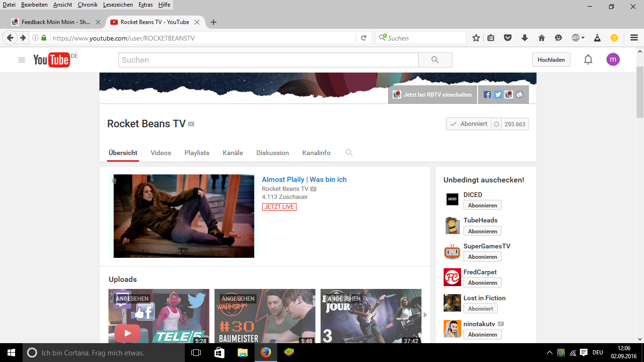Click the Firefox Hello chat smiley icon

point(559,38)
